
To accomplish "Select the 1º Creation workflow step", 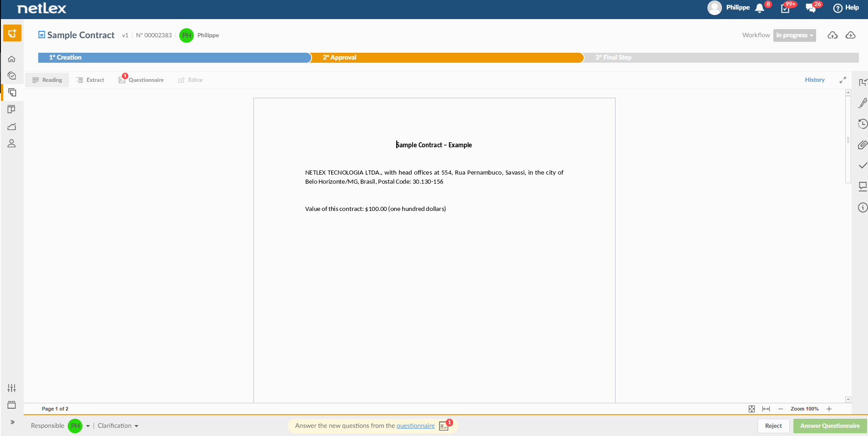I will coord(174,58).
